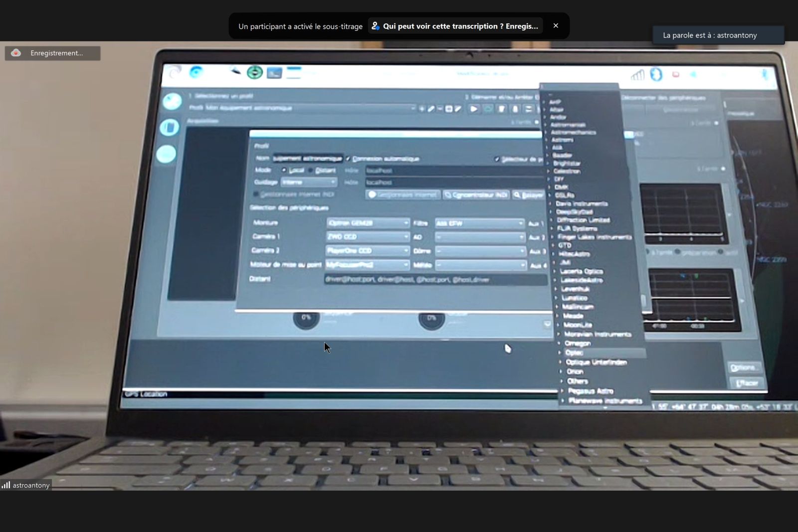Click the Gestionnaire Internet button
798x532 pixels.
pos(403,194)
